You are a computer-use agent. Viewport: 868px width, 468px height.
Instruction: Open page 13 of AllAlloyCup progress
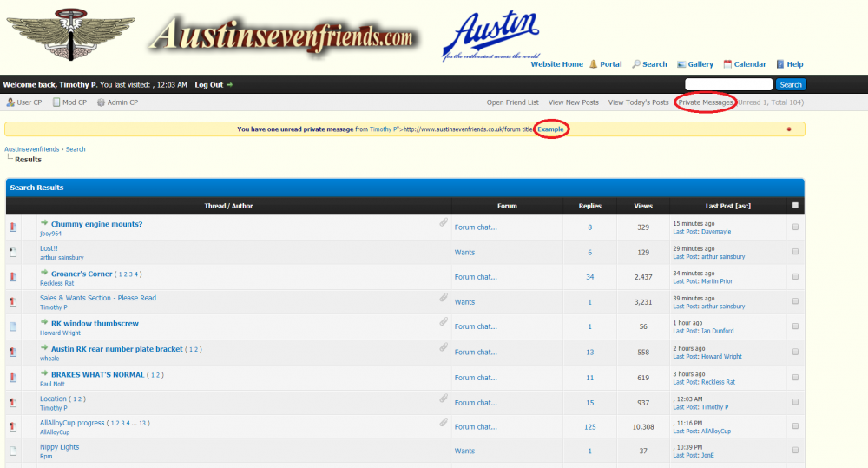[142, 423]
